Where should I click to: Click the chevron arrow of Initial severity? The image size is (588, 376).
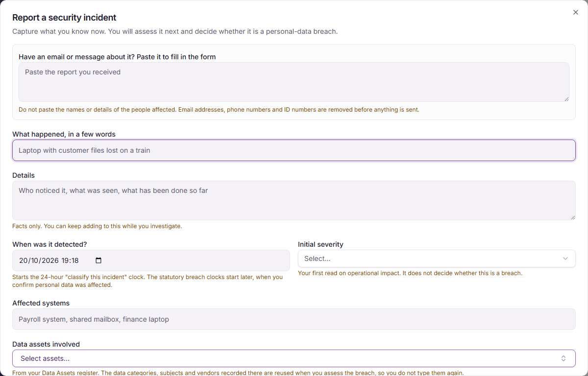tap(565, 258)
